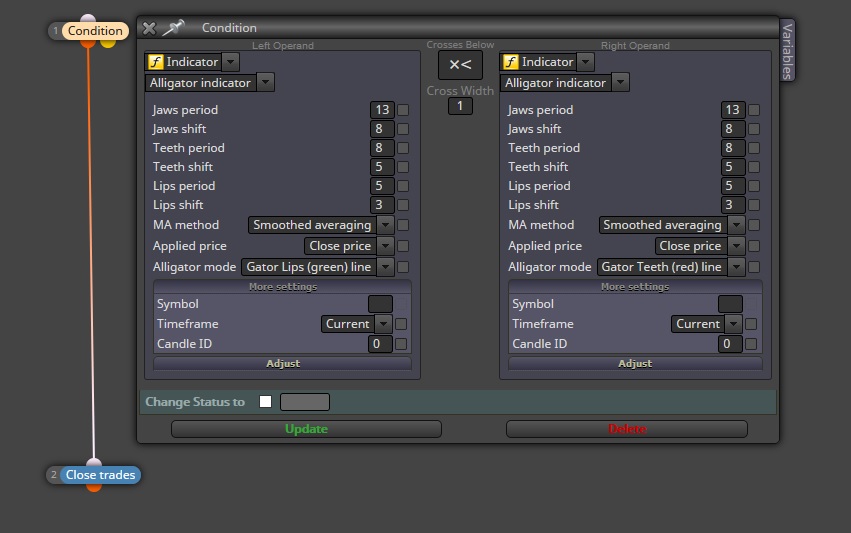Tick checkbox beside left Teeth period
Screen dimensions: 851x533
(403, 148)
